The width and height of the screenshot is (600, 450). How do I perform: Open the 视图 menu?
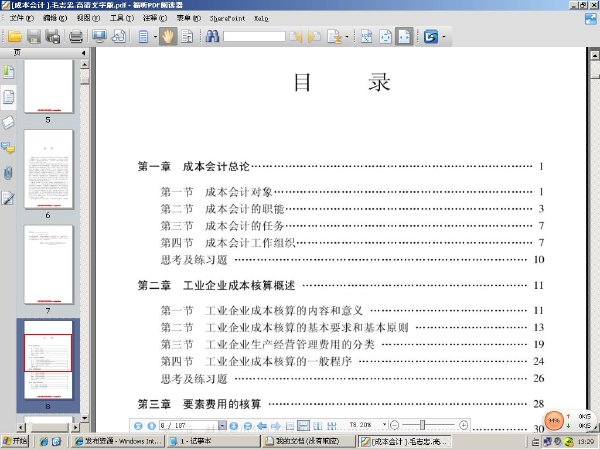point(88,18)
